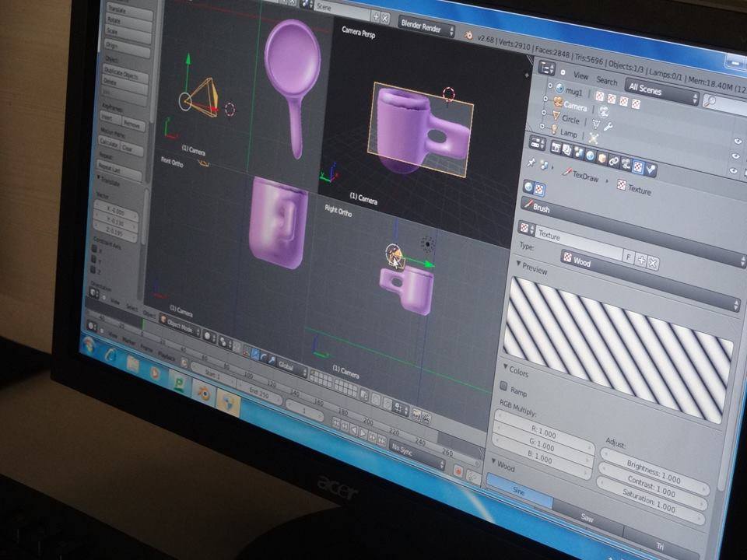Click the Texture name input field
The height and width of the screenshot is (560, 747).
[578, 243]
